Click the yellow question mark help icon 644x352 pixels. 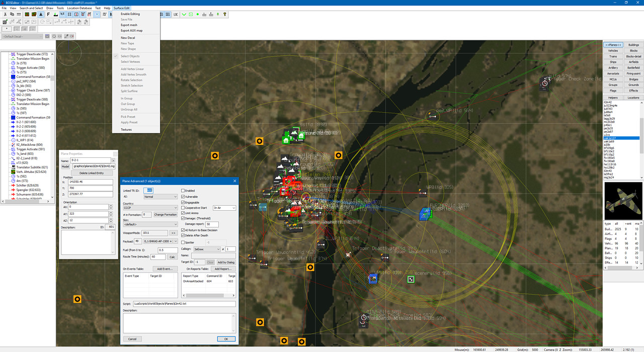click(x=225, y=14)
